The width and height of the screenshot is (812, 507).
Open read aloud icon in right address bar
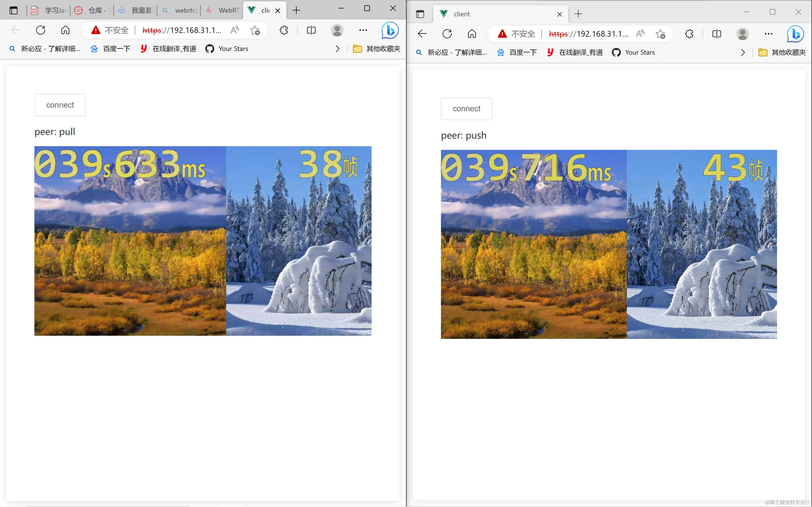[x=640, y=34]
